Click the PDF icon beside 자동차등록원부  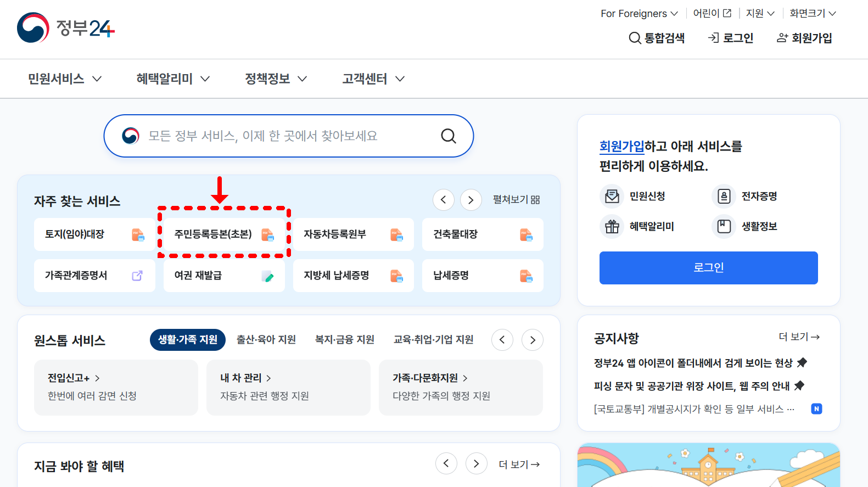point(396,234)
